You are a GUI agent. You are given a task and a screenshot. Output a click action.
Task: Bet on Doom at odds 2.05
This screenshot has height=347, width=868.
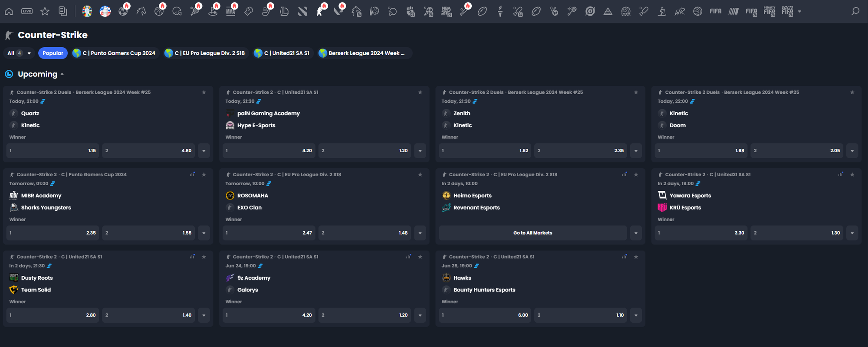pyautogui.click(x=797, y=151)
